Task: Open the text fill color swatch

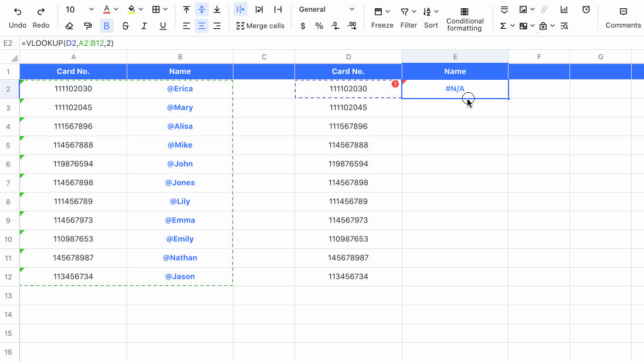Action: (132, 9)
